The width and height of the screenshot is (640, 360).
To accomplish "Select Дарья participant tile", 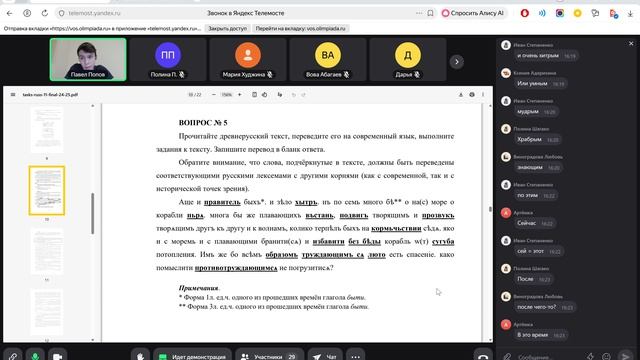I will tap(408, 60).
